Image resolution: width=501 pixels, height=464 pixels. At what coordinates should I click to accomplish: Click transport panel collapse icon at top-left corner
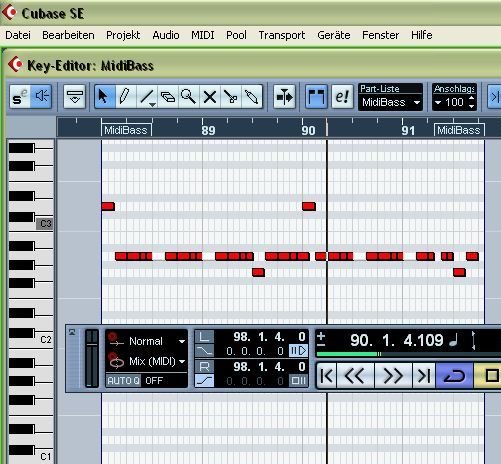[x=72, y=332]
